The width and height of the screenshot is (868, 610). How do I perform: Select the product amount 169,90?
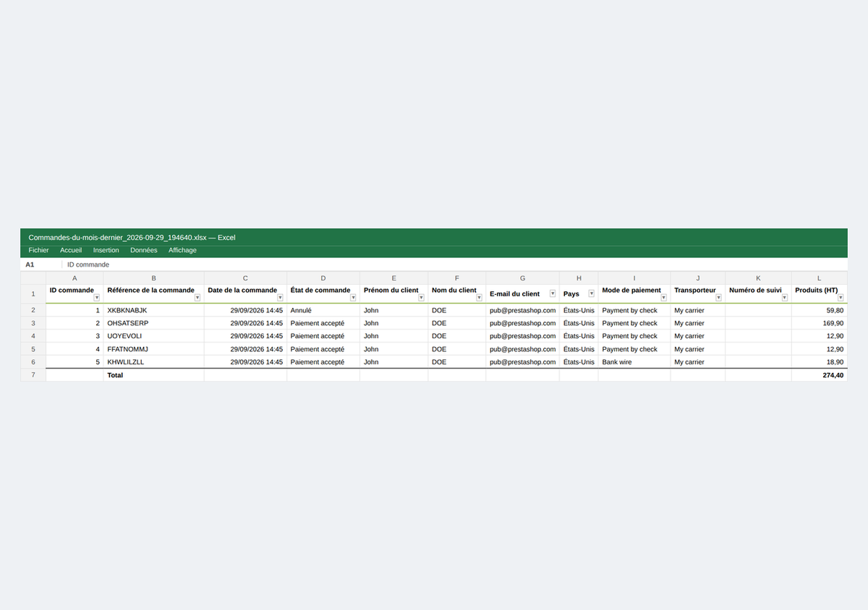pos(819,323)
